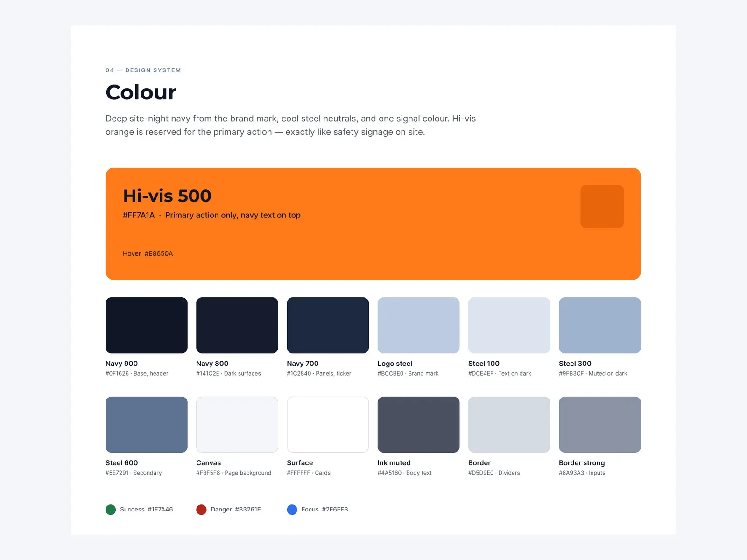
Task: Select the Canvas colour swatch
Action: pyautogui.click(x=237, y=425)
